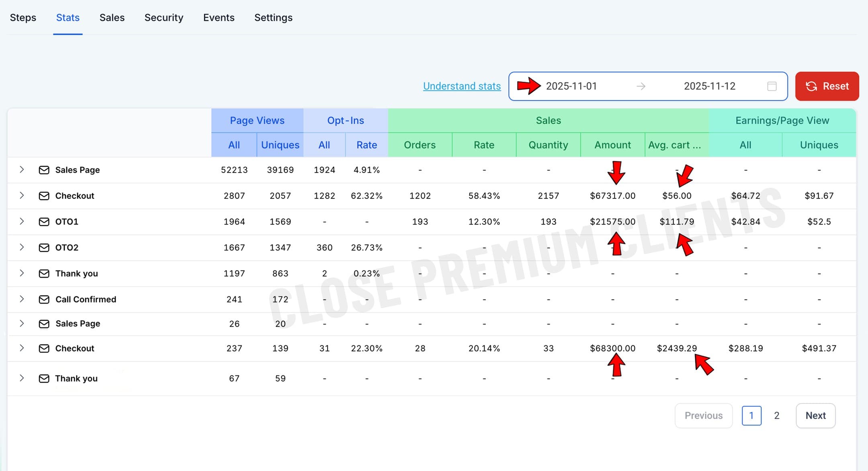
Task: Click the Quantity column header
Action: (549, 145)
